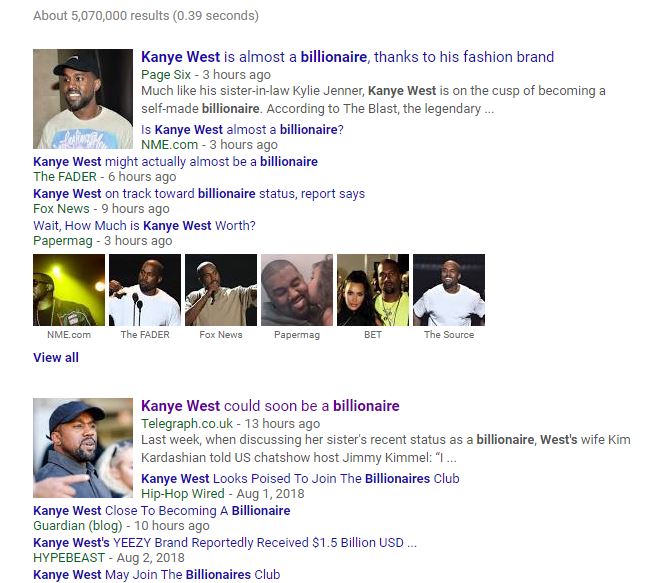The height and width of the screenshot is (583, 670).
Task: Open the Fox News billionaire status report link
Action: point(199,194)
